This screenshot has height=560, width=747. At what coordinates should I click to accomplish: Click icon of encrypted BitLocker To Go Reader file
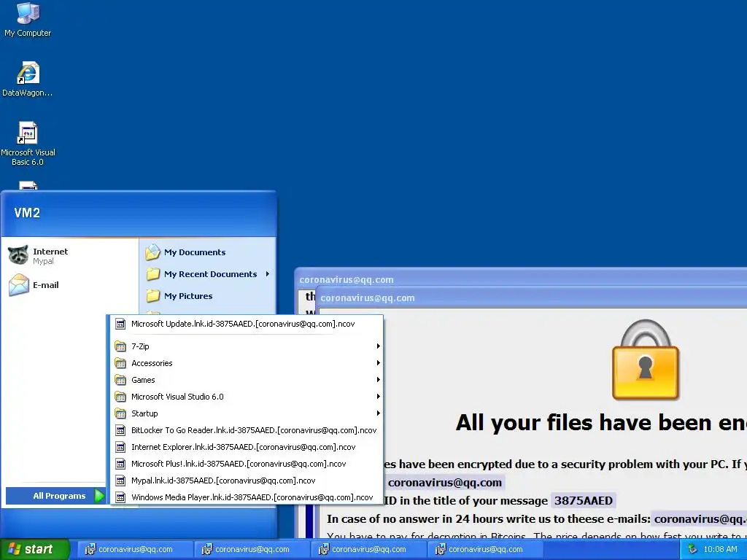[120, 430]
